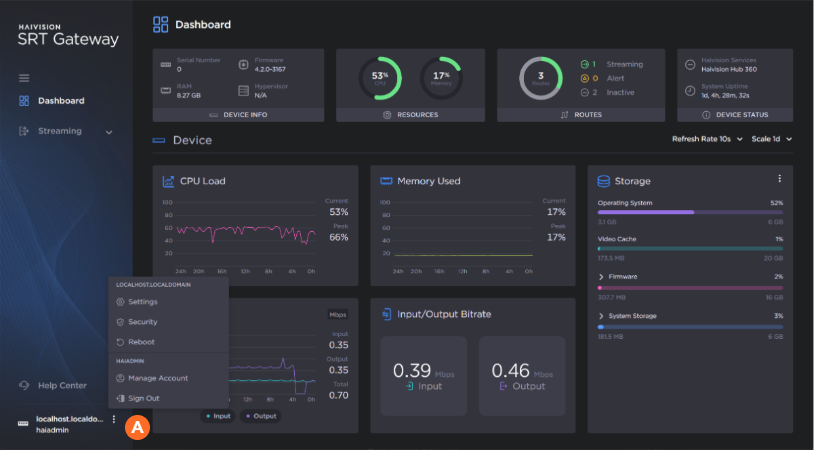This screenshot has height=450, width=814.
Task: Click the CPU usage gauge in Resources
Action: coord(380,78)
